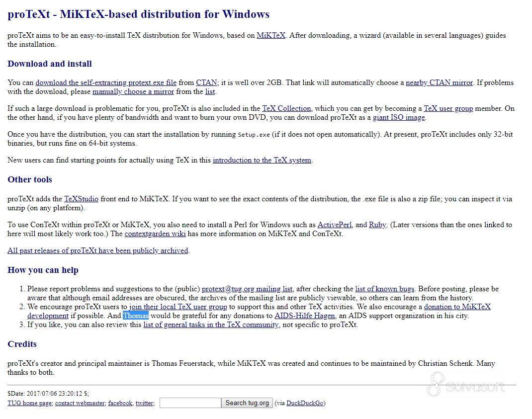Open All past releases of proTeXt archive link
Image resolution: width=532 pixels, height=419 pixels.
click(98, 251)
